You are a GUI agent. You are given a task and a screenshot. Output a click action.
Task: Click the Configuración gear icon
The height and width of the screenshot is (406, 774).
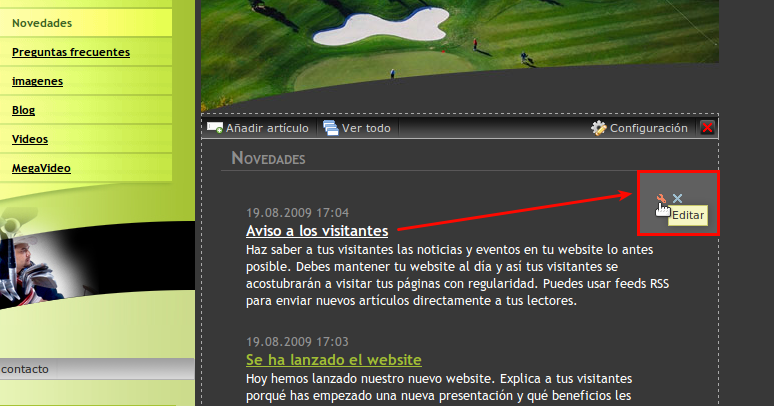[x=599, y=128]
